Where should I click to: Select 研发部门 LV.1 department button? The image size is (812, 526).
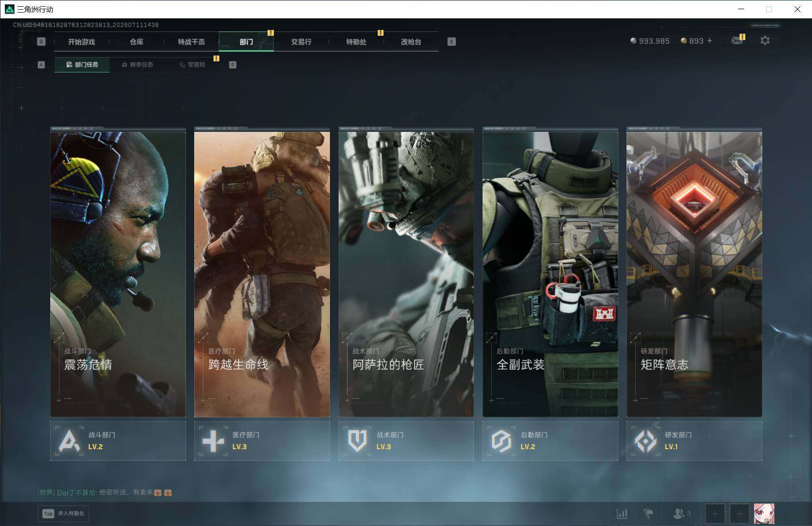click(x=694, y=441)
